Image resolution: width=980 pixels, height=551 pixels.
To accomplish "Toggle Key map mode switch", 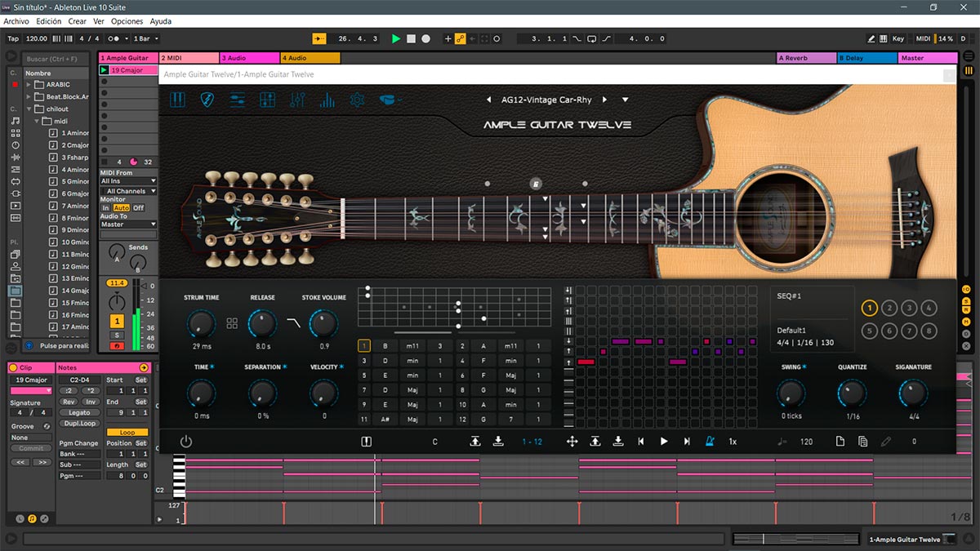I will point(898,38).
